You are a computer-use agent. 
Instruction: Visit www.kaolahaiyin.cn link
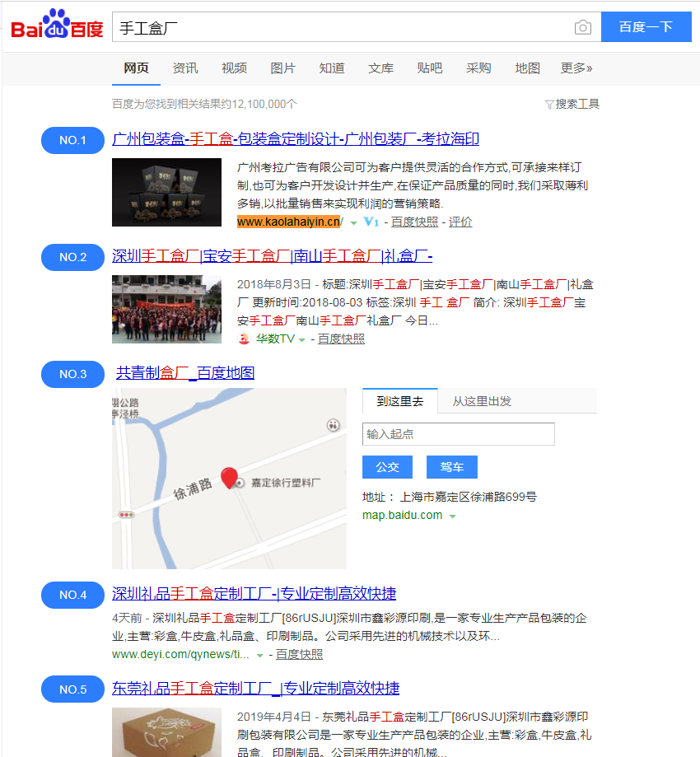[290, 222]
